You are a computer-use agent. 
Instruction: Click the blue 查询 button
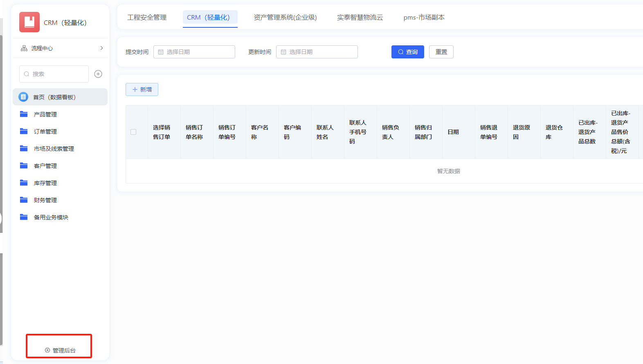(407, 52)
